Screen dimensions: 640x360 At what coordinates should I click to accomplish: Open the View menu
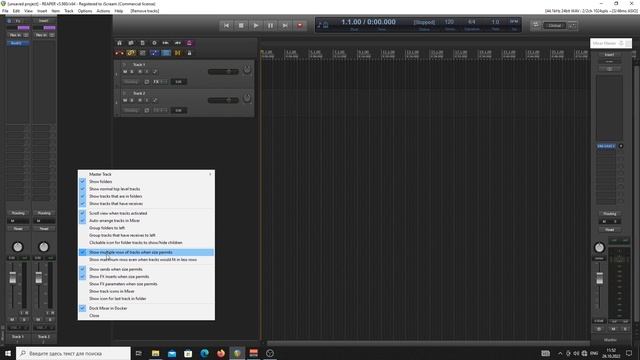(x=28, y=11)
